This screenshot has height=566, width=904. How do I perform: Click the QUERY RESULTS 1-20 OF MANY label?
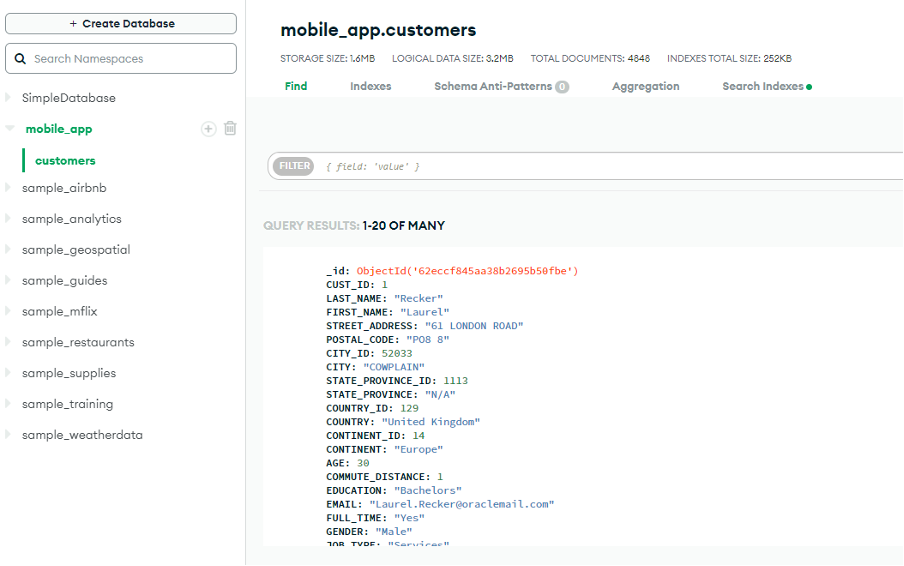pyautogui.click(x=354, y=226)
